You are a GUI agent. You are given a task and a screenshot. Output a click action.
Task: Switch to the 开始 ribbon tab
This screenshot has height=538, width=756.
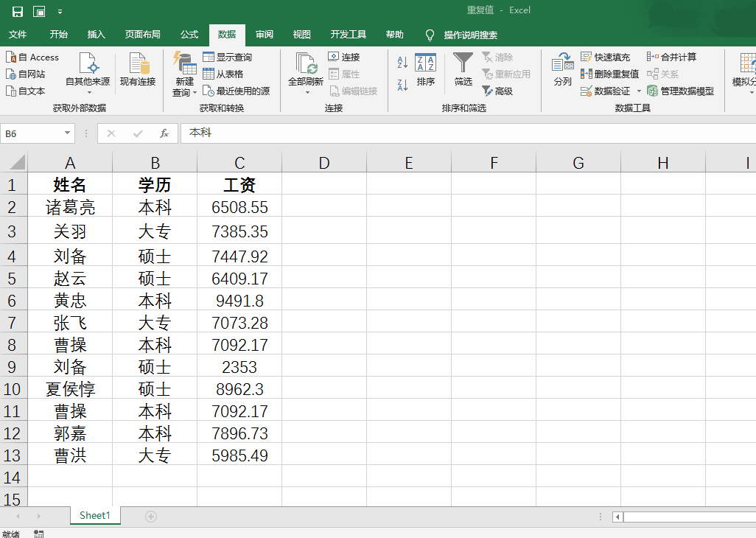point(59,35)
